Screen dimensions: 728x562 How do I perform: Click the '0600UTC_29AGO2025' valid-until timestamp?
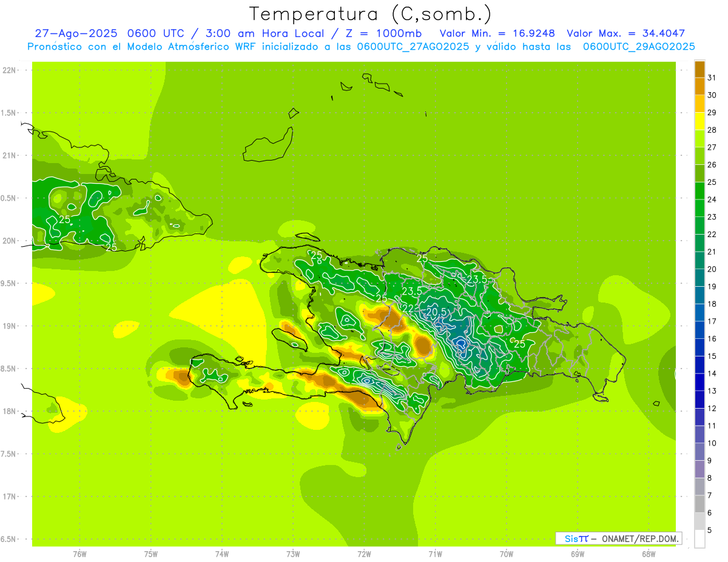pos(639,47)
